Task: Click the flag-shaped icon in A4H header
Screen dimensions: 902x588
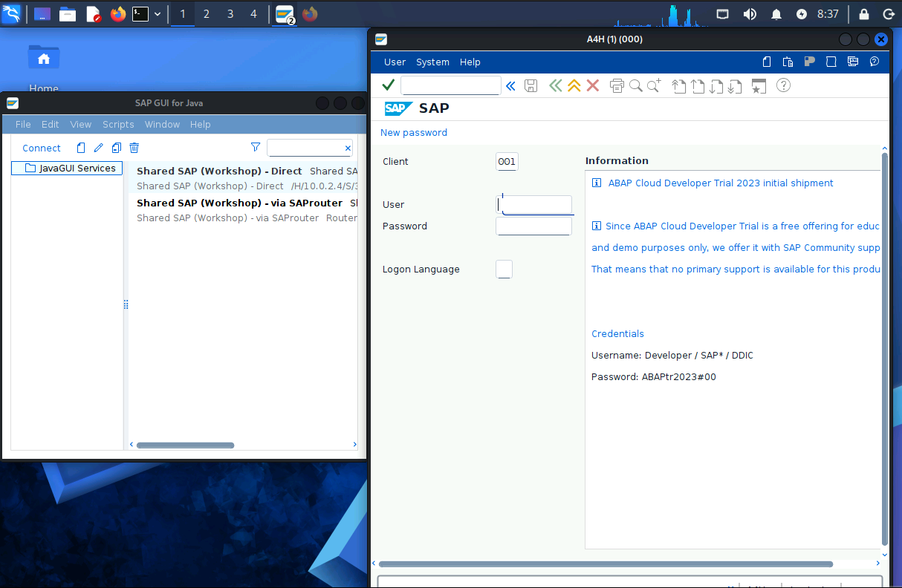Action: [811, 62]
